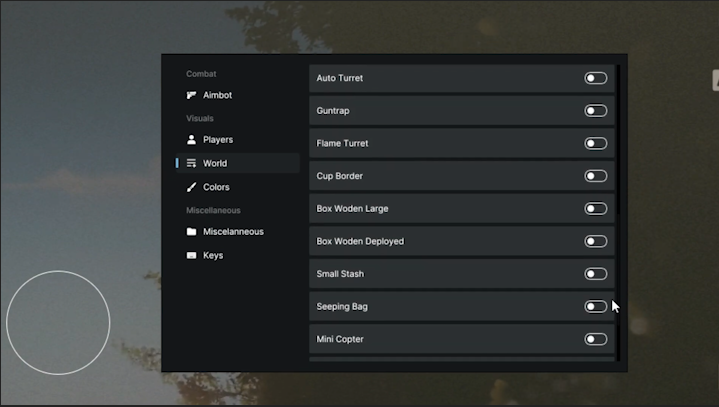Turn on the Flame Turret switch
Viewport: 719px width, 407px height.
tap(595, 143)
